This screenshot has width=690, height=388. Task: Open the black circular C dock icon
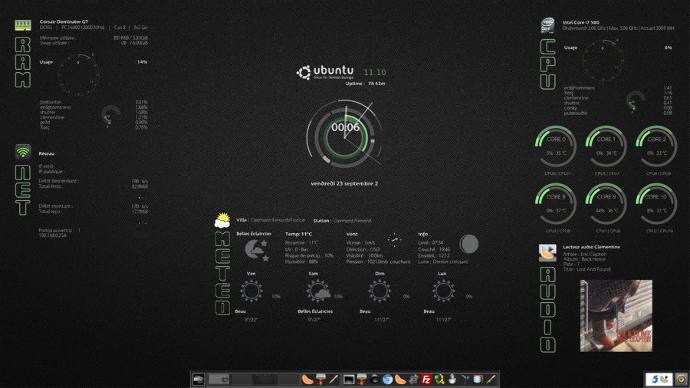[375, 379]
